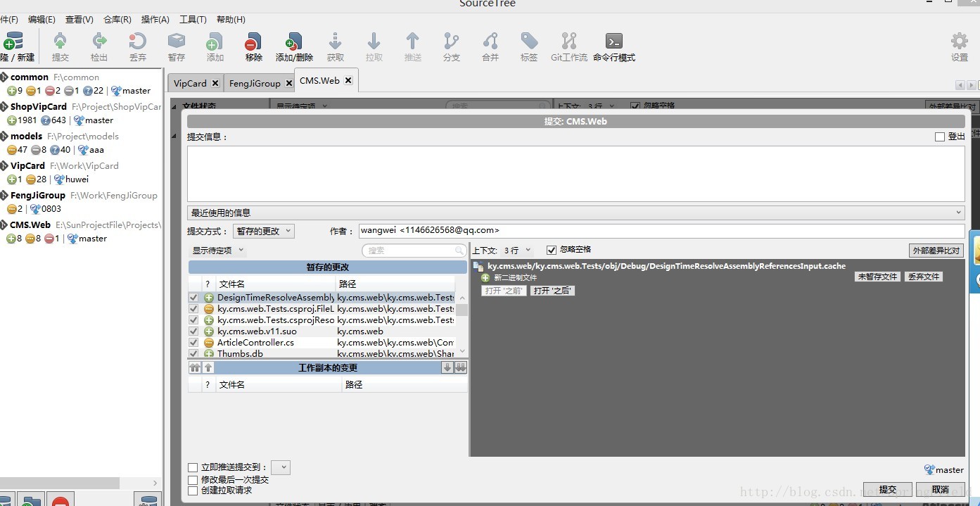Open the 工具(T) menu
The width and height of the screenshot is (980, 506).
click(x=193, y=20)
